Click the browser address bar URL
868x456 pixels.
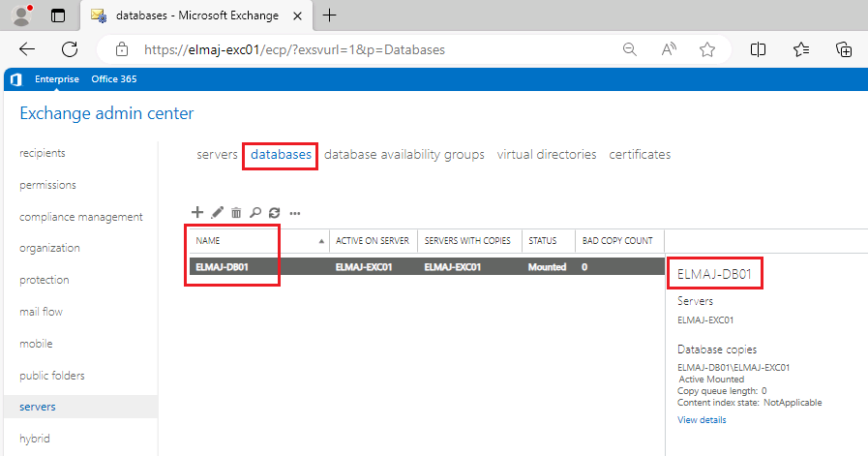(294, 49)
